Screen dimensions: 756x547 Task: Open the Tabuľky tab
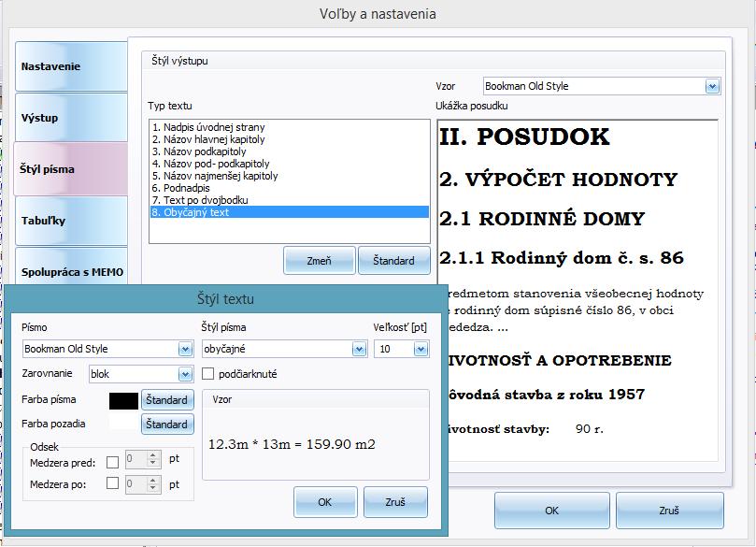[71, 221]
